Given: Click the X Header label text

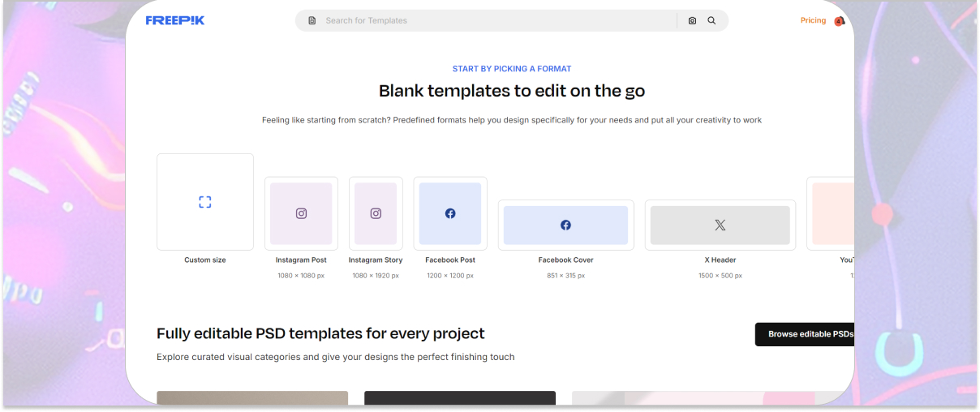Looking at the screenshot, I should [720, 260].
